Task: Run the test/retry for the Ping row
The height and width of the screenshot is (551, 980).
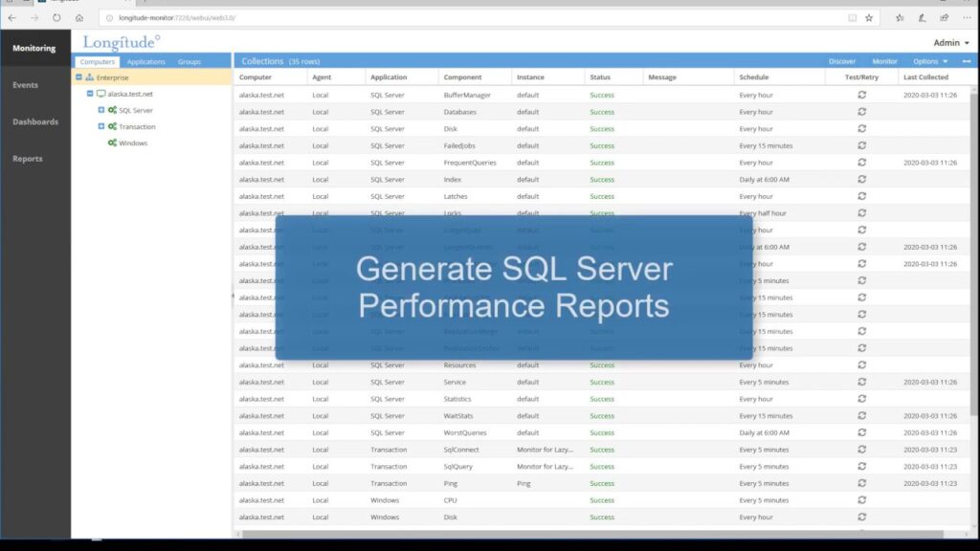Action: [x=861, y=483]
